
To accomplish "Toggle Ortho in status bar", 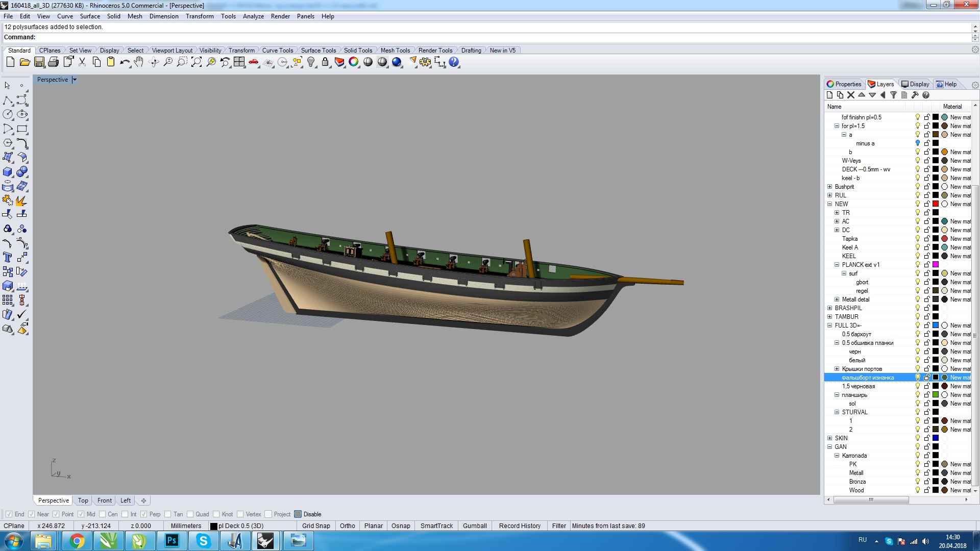I will [348, 526].
